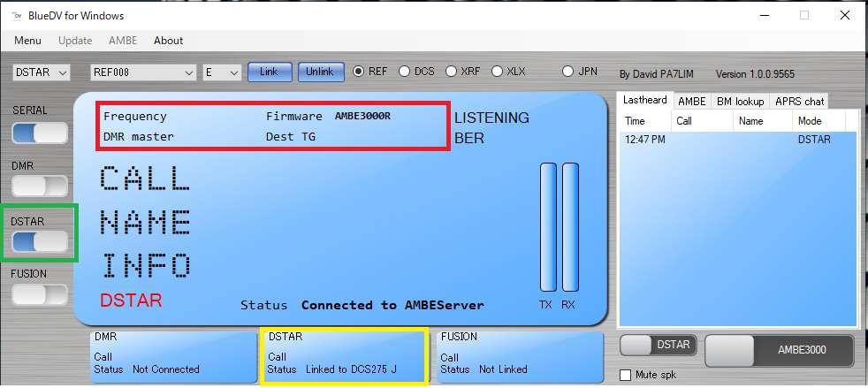Screen dimensions: 868x388
Task: Switch to the BM lookup tab
Action: point(741,102)
